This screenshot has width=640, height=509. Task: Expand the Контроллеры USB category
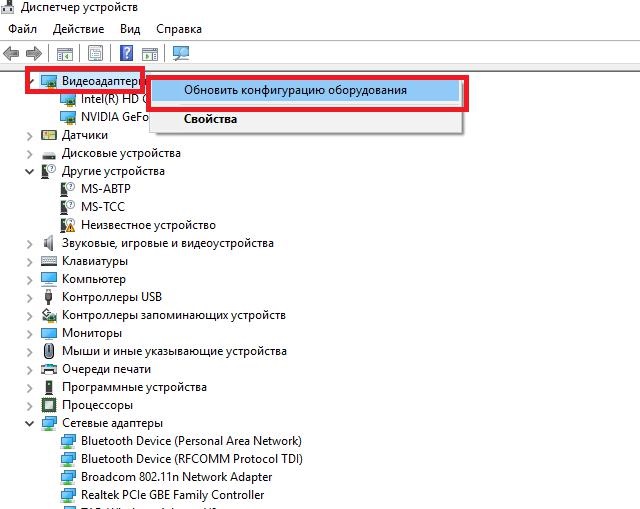click(29, 298)
